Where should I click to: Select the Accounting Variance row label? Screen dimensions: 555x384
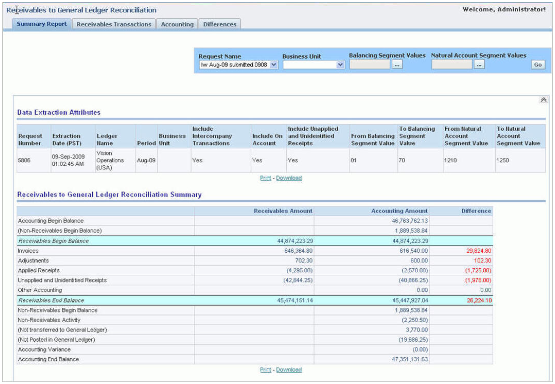[x=44, y=350]
